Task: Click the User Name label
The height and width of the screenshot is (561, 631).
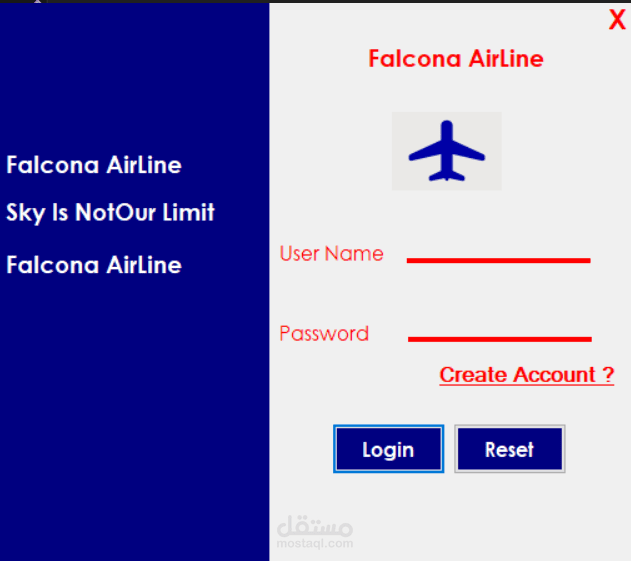Action: tap(332, 254)
